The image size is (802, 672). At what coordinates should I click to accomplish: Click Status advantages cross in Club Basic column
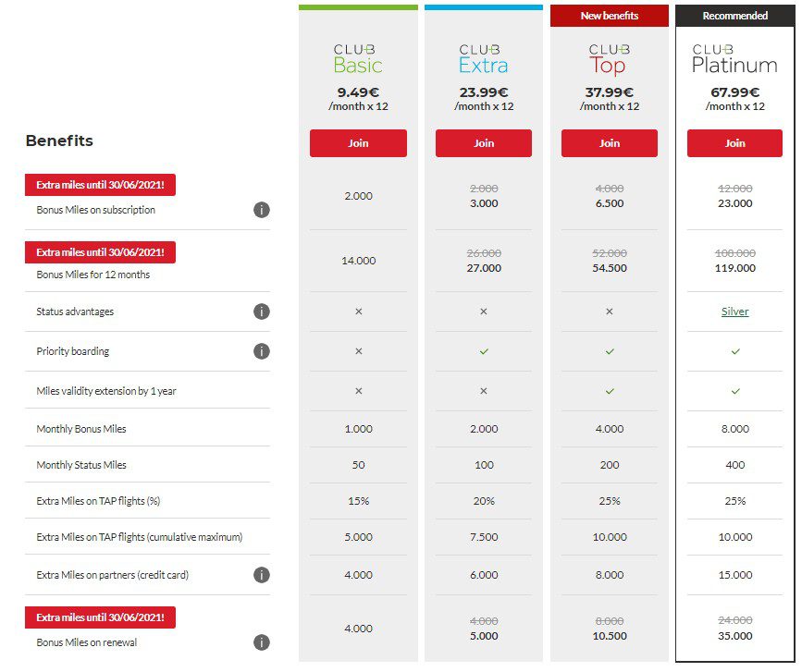359,312
